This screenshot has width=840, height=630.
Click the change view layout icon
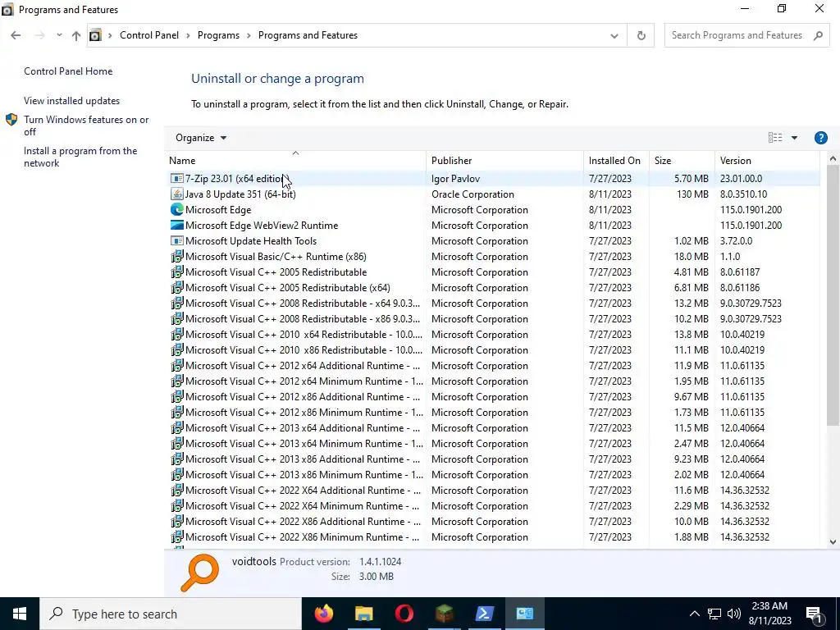pos(774,138)
